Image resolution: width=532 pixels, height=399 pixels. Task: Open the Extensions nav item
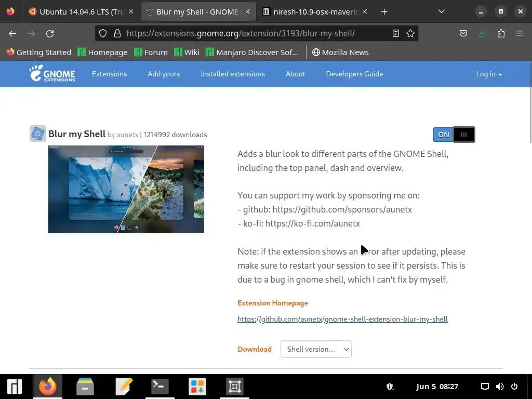pos(109,74)
